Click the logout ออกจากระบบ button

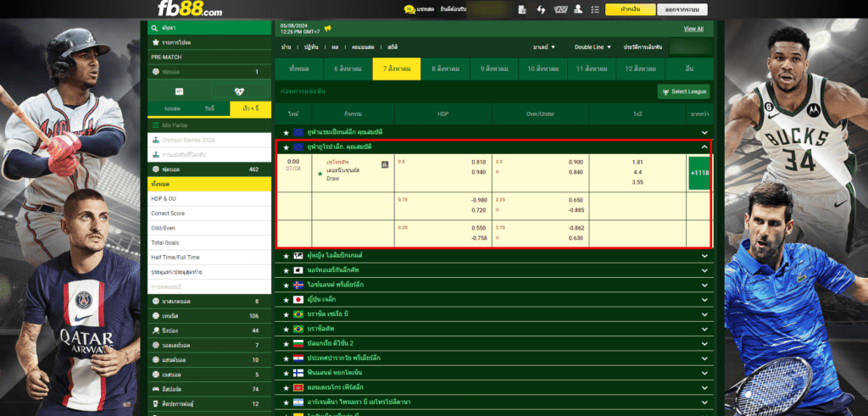(x=682, y=9)
